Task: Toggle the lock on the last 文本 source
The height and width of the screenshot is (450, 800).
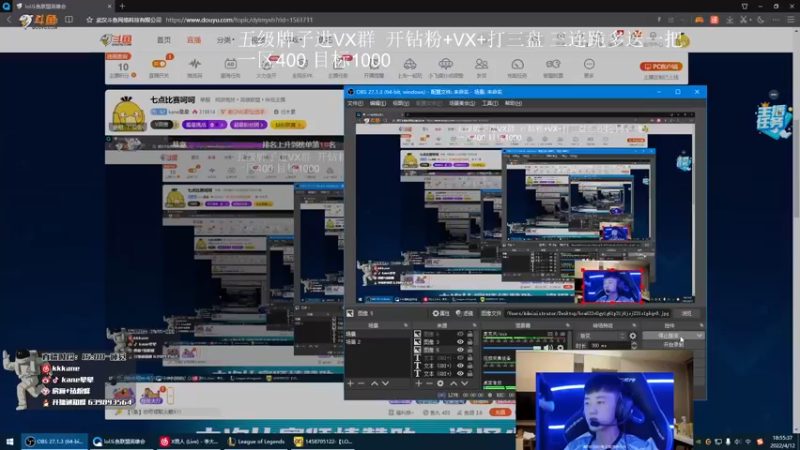Action: tap(470, 373)
